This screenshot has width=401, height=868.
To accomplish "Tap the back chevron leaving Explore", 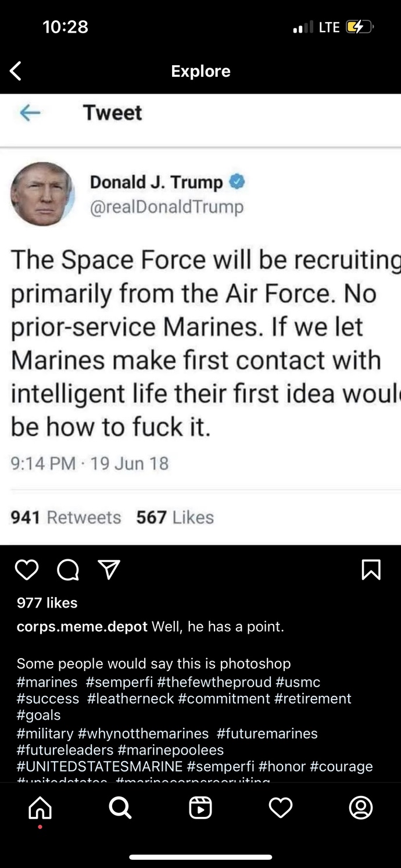I will (15, 70).
